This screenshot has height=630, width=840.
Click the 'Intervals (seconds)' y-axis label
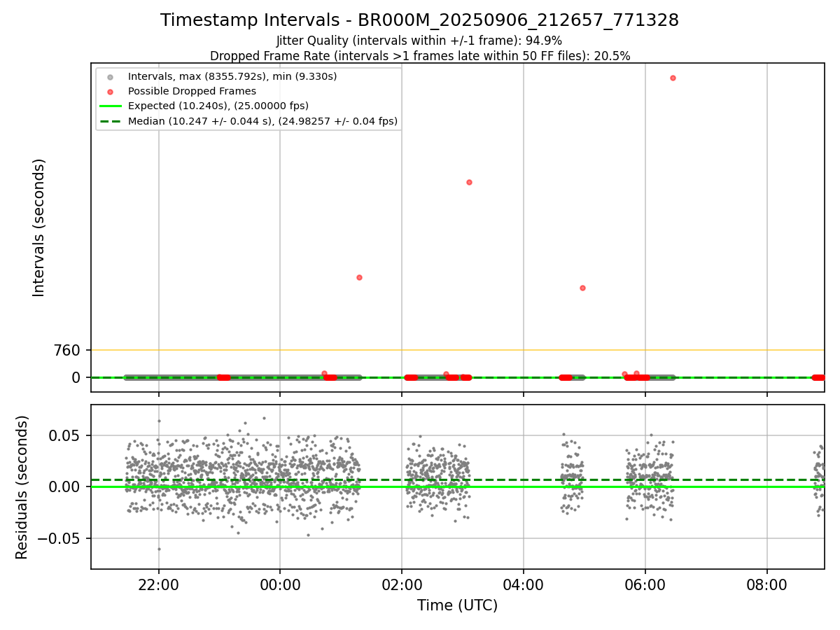[x=39, y=227]
